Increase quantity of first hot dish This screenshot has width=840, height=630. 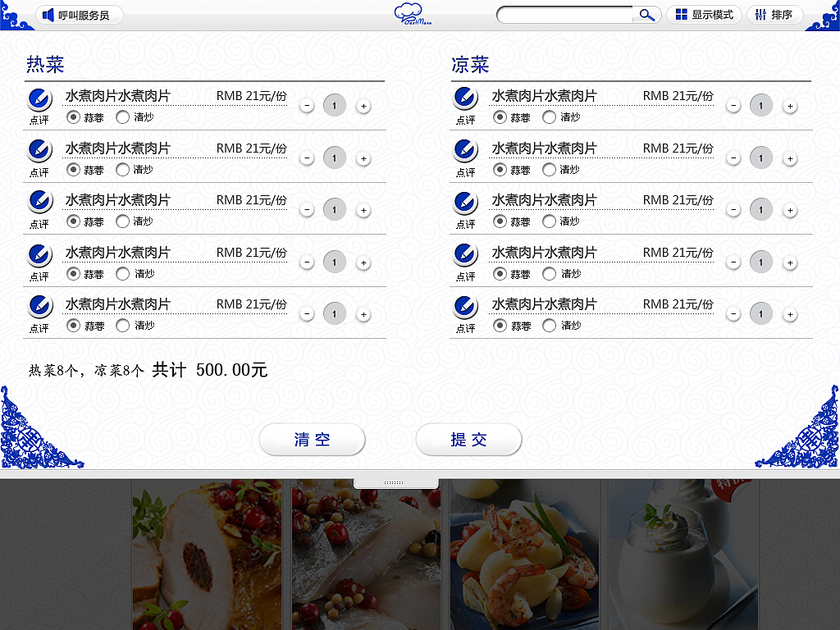coord(363,105)
